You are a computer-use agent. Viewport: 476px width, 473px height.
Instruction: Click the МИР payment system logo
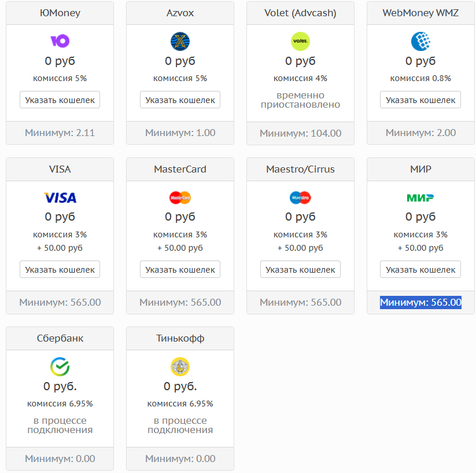420,197
